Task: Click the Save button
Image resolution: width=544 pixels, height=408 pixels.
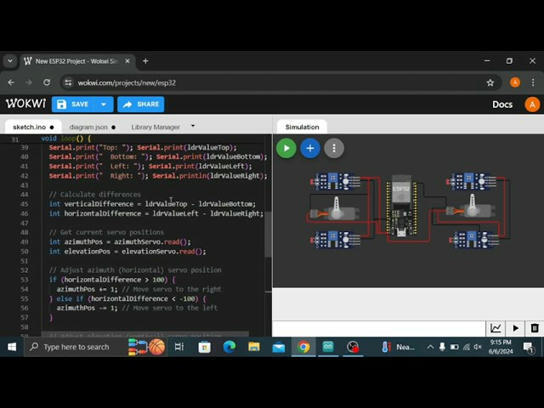Action: tap(73, 104)
